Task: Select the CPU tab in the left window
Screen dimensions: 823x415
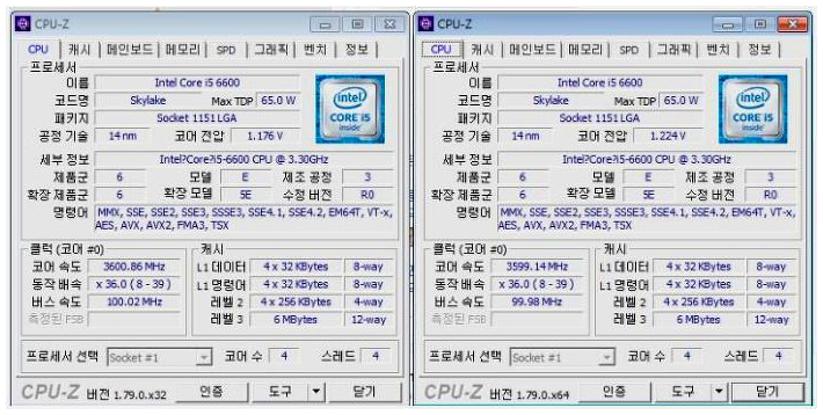Action: (x=38, y=49)
